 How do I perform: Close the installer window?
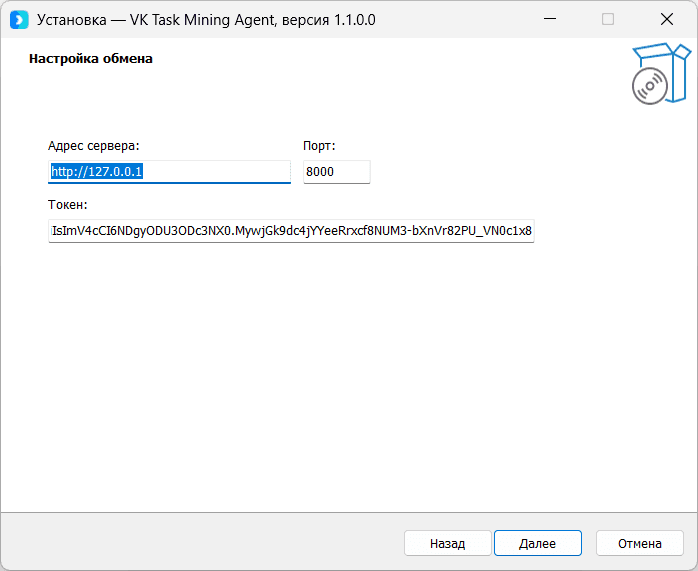(667, 19)
